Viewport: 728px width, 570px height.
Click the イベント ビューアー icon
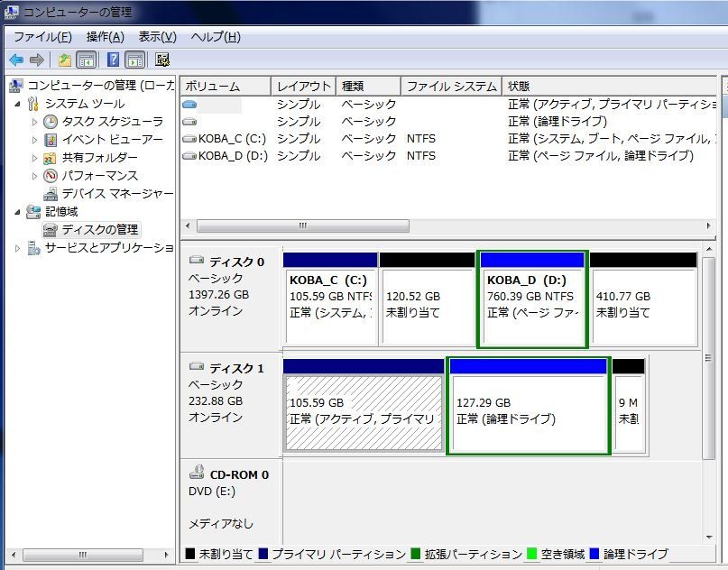pyautogui.click(x=51, y=140)
